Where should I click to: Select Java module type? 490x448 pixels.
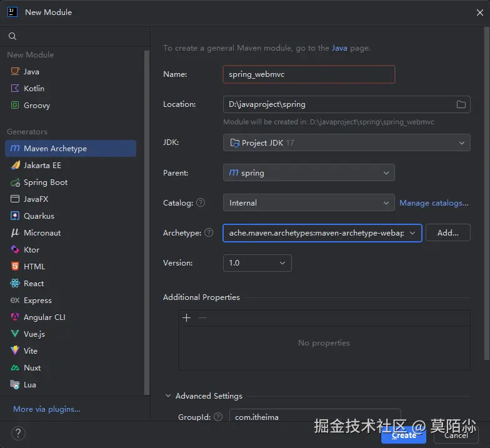pos(71,71)
